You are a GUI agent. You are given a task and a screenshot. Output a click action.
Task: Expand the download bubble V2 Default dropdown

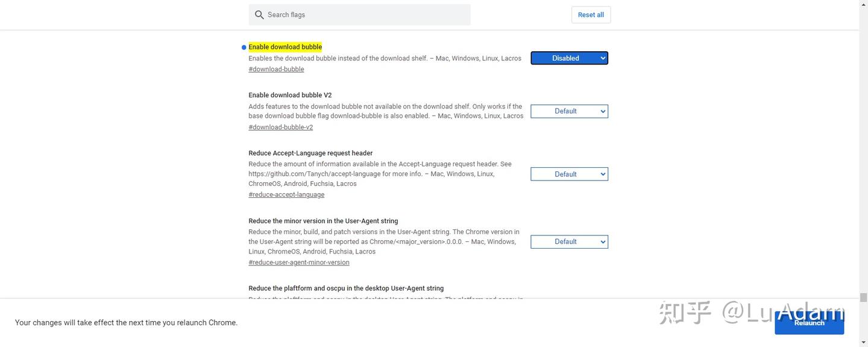coord(569,111)
